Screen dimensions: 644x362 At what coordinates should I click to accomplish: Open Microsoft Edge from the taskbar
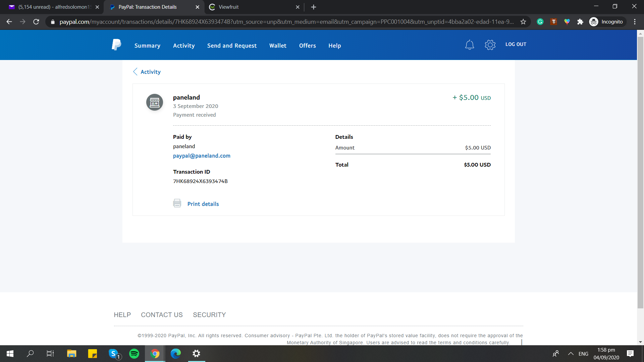176,354
